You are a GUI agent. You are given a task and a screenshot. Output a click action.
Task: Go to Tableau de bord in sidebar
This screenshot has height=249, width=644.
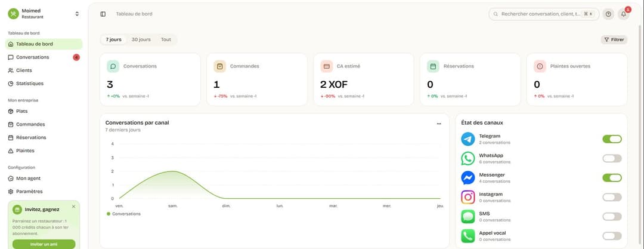point(44,44)
